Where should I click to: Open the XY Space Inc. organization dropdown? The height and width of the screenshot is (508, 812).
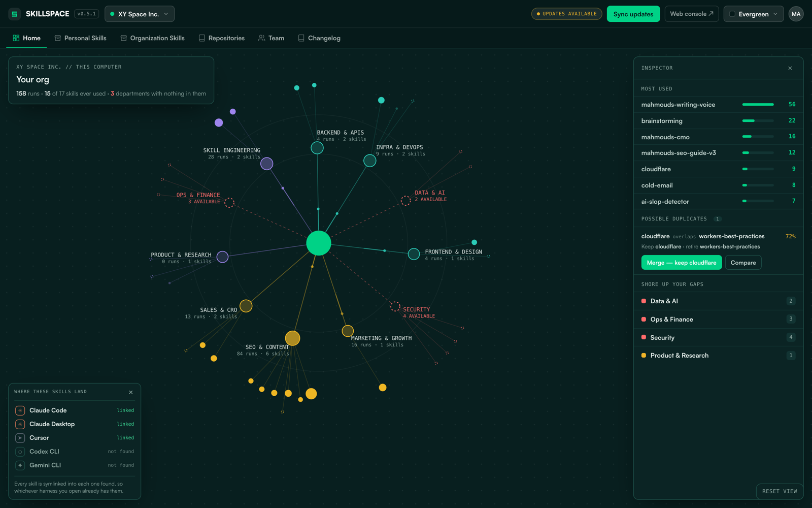tap(140, 14)
